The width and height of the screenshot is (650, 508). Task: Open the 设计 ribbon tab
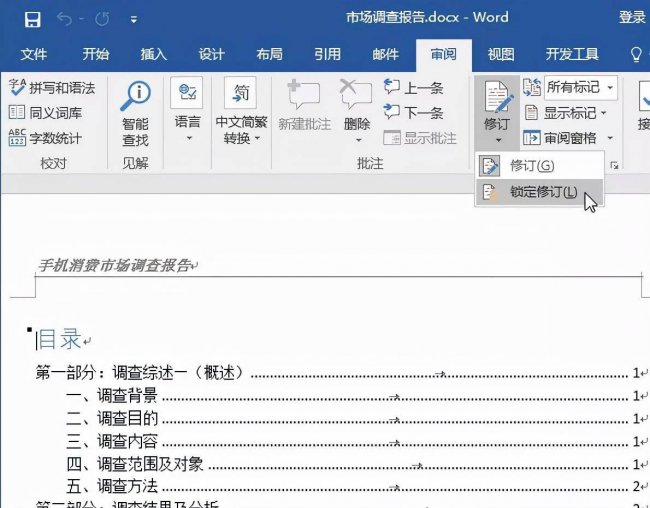pyautogui.click(x=211, y=54)
